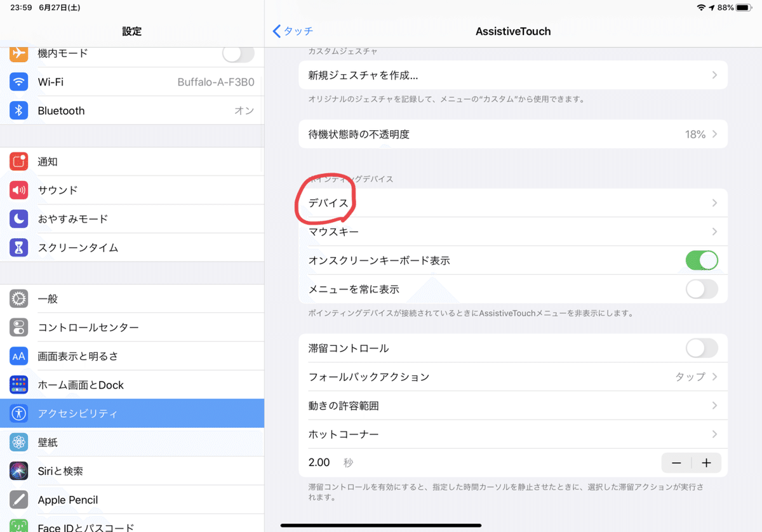Increase dwell seconds with the plus stepper
This screenshot has width=762, height=532.
tap(707, 463)
